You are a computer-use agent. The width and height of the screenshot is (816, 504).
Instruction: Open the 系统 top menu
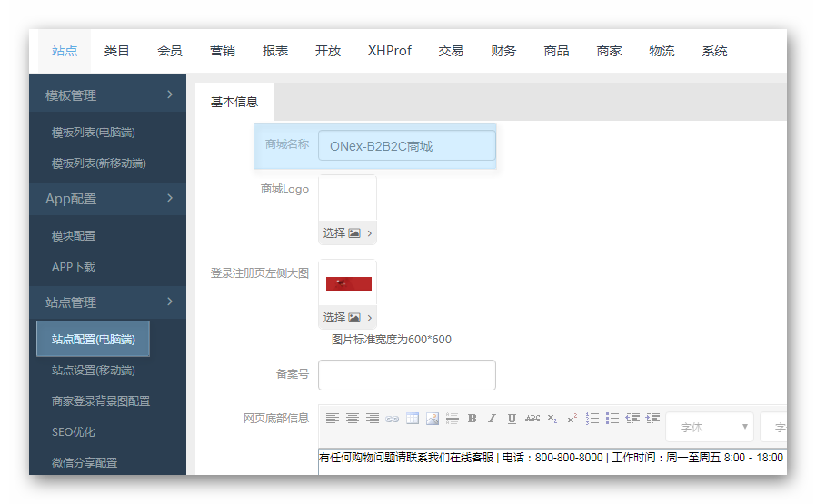click(714, 51)
